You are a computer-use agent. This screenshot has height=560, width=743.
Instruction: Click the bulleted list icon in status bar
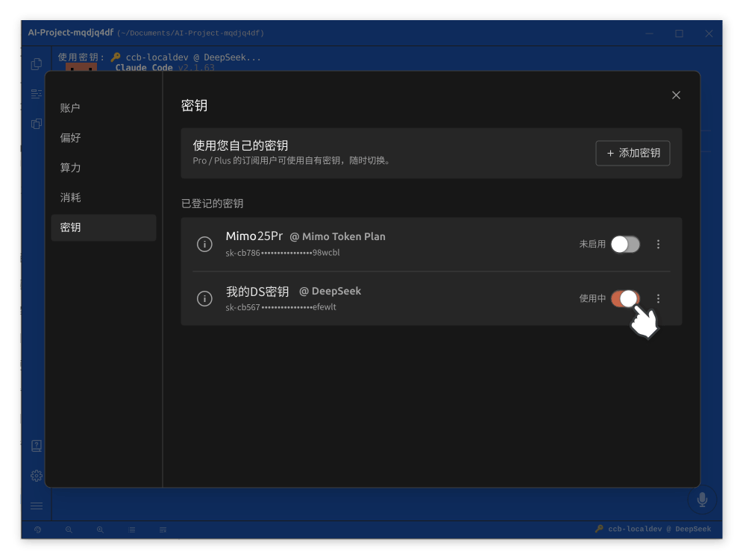(x=132, y=529)
